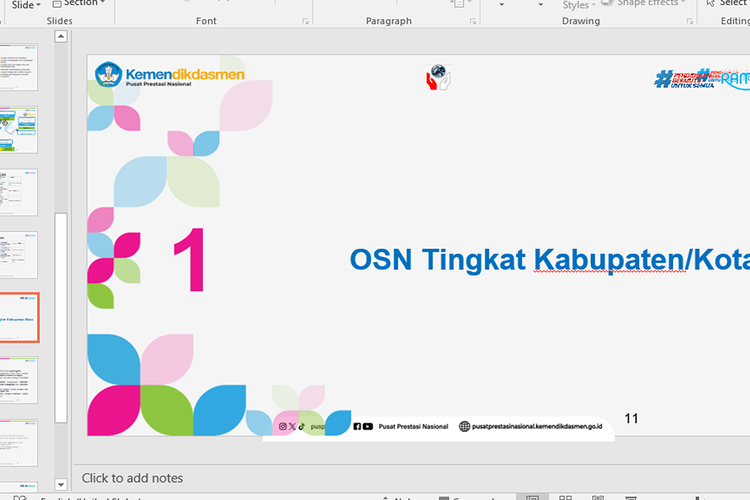Click the TikTok icon in slide footer

click(301, 426)
